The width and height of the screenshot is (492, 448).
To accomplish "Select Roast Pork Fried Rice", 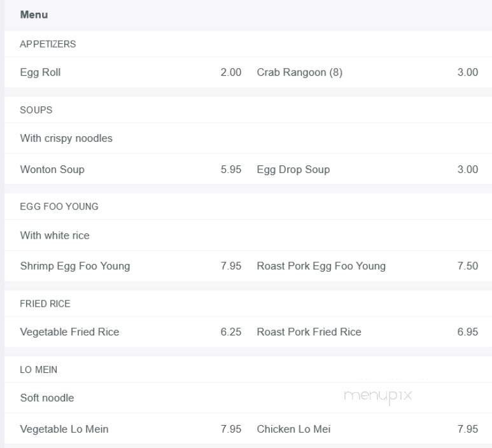I will pos(309,332).
